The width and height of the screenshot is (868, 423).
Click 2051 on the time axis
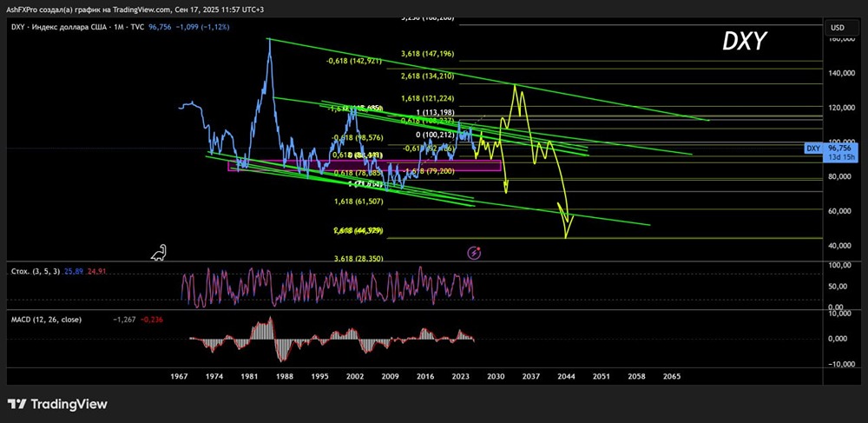point(602,376)
